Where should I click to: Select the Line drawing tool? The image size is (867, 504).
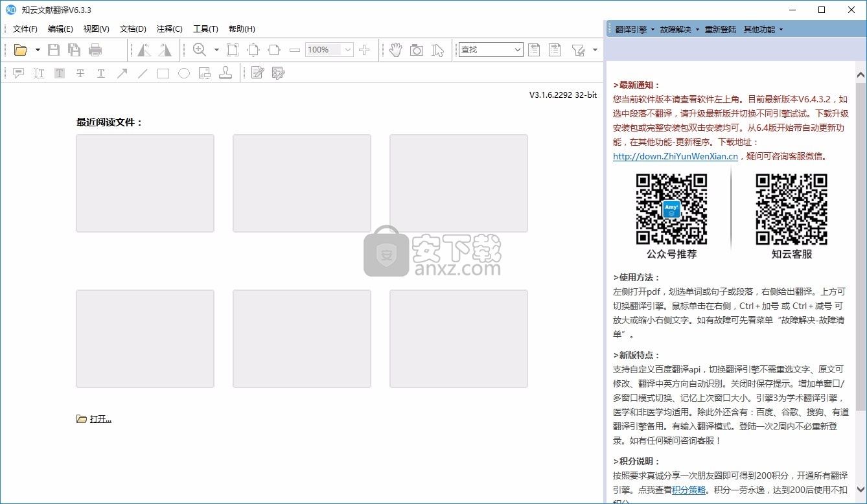click(143, 73)
